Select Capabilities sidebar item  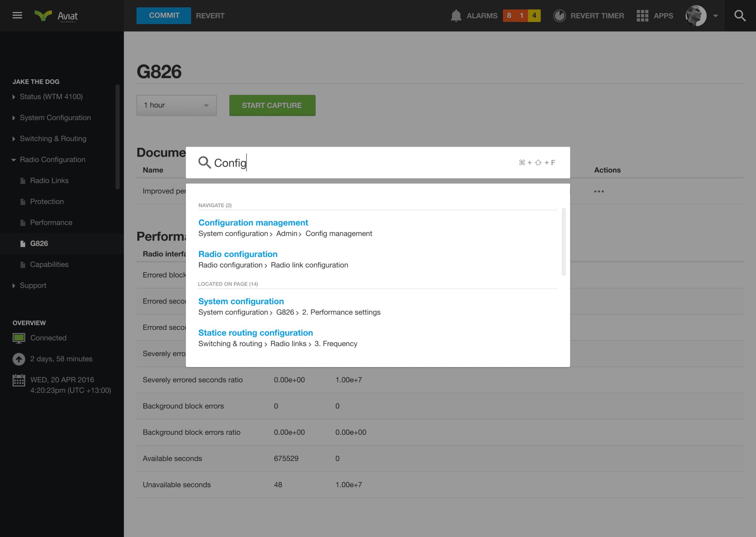tap(49, 265)
